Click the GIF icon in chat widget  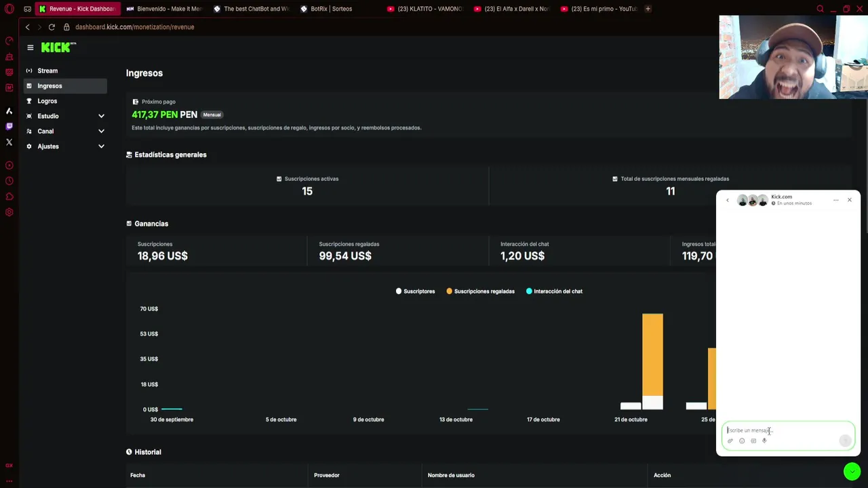753,441
